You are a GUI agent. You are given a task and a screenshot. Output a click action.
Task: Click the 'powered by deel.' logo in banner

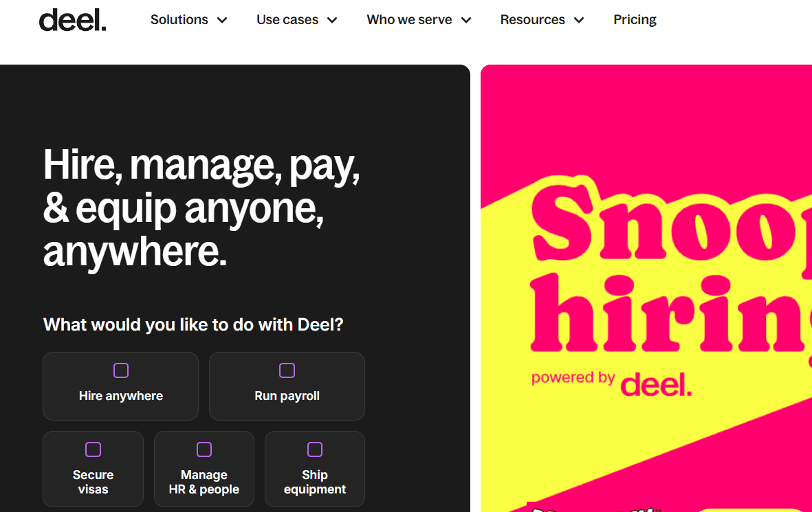click(x=612, y=383)
